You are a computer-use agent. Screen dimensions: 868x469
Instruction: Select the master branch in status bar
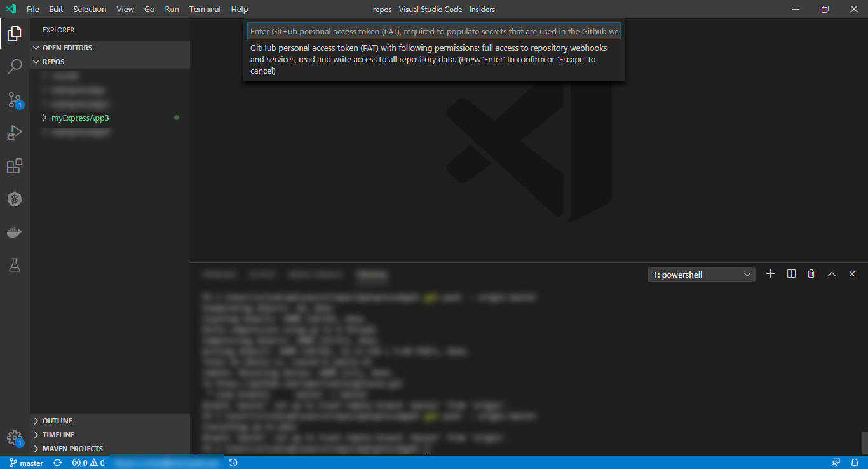[26, 463]
